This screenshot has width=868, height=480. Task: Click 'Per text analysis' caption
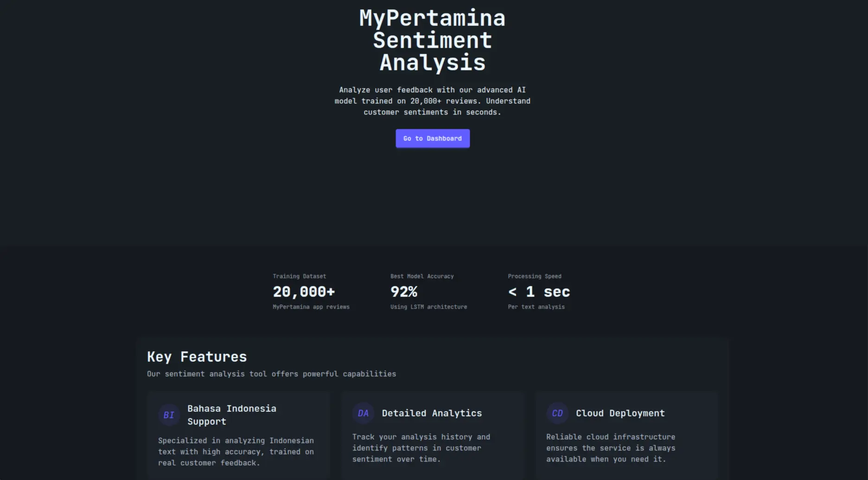click(x=536, y=307)
